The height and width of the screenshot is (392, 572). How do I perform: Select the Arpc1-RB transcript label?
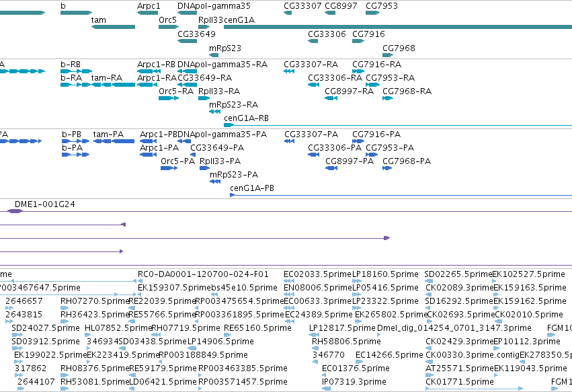(156, 65)
